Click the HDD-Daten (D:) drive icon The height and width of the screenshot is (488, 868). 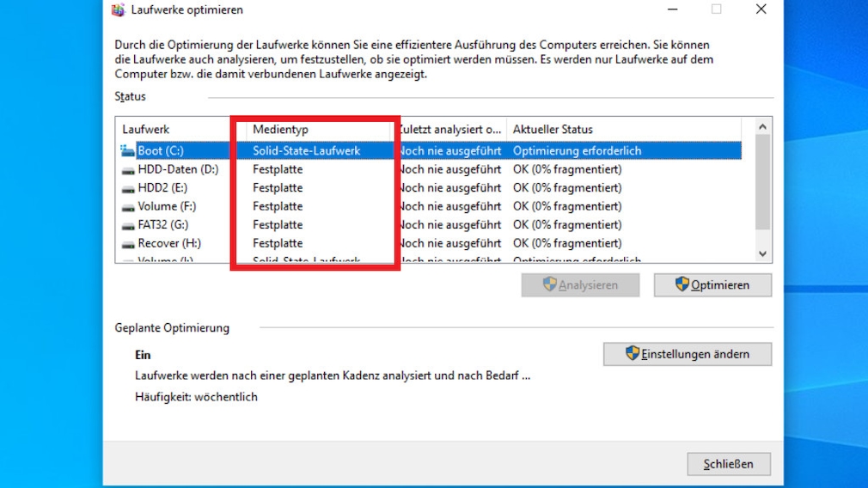(128, 170)
